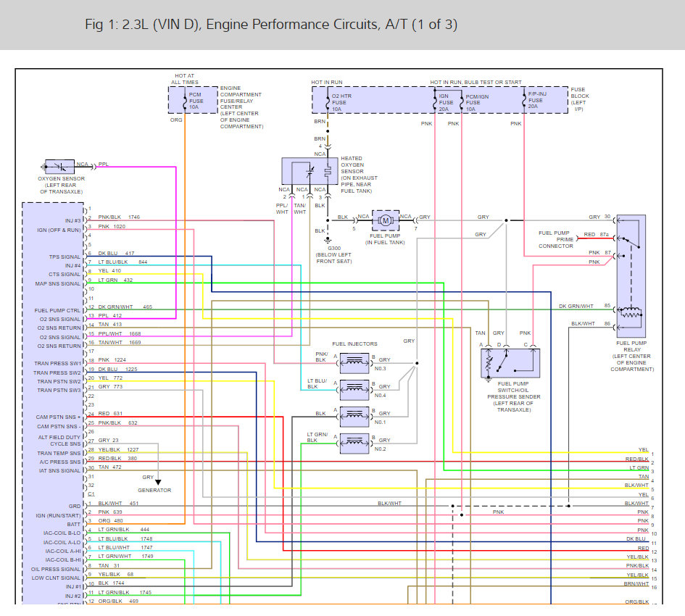This screenshot has height=616, width=685.
Task: Click the 'TPS SIGNAL' pin label
Action: click(65, 257)
